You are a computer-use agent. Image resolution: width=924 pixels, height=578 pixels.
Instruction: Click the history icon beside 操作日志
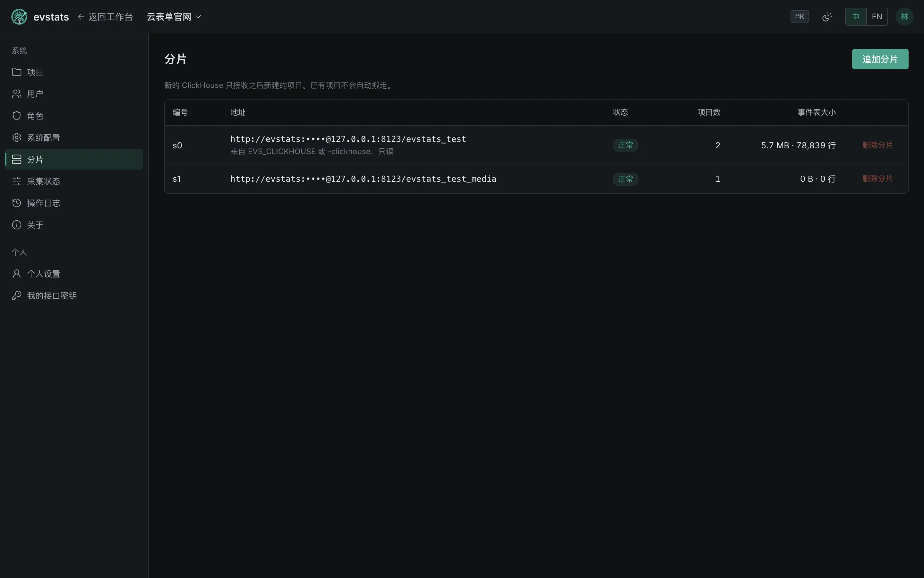pyautogui.click(x=16, y=203)
